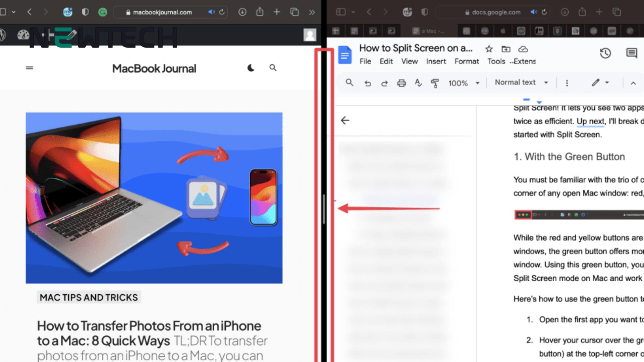Switch to the pinned tab with Apple logo

503,31
